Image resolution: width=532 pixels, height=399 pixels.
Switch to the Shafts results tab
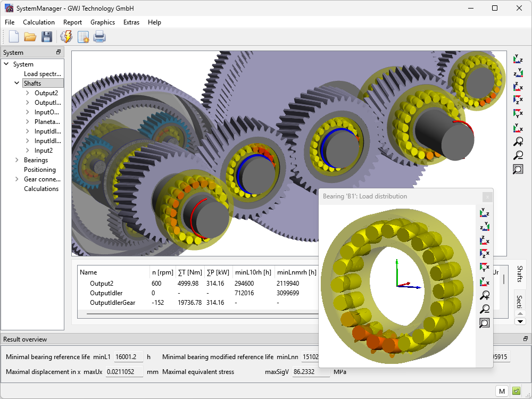[520, 275]
